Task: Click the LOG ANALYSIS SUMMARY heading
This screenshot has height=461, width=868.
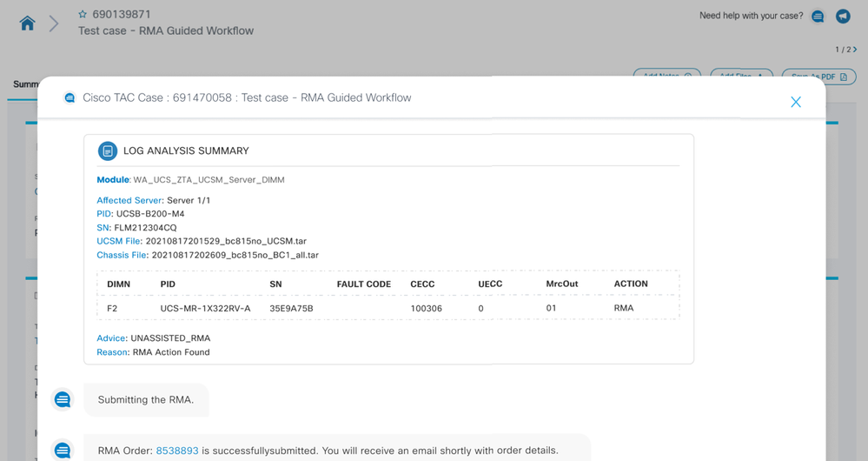Action: point(186,150)
